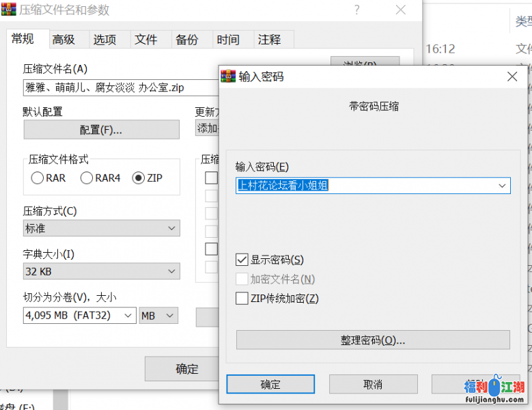The image size is (532, 410).
Task: Select the RAR4 format radio button
Action: pos(87,178)
